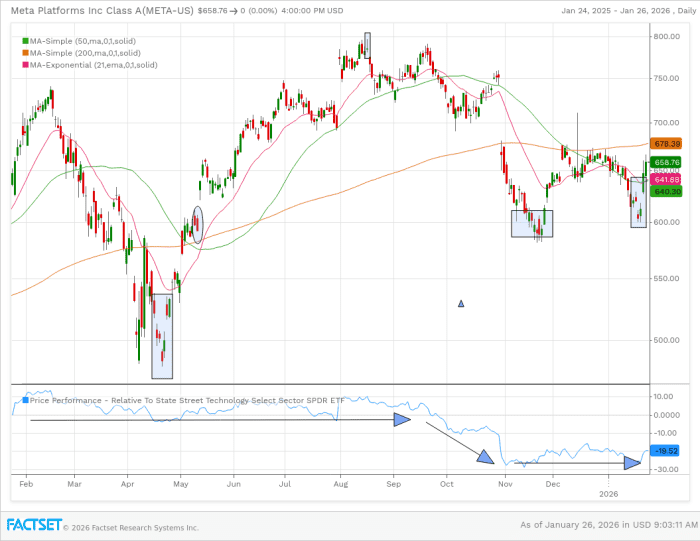
Task: Click the Jul month label on time axis
Action: [285, 484]
